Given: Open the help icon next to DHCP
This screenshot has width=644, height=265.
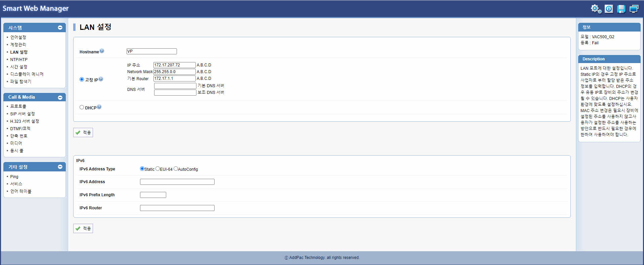Looking at the screenshot, I should point(99,107).
